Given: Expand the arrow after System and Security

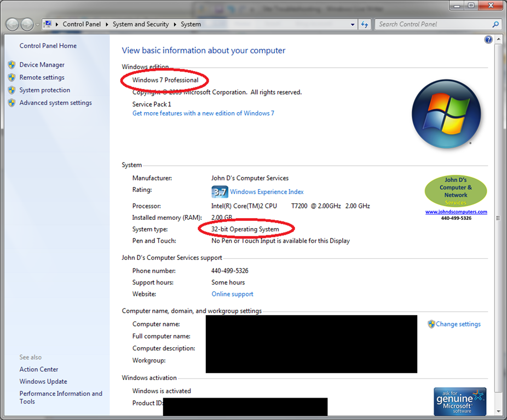Looking at the screenshot, I should 175,24.
